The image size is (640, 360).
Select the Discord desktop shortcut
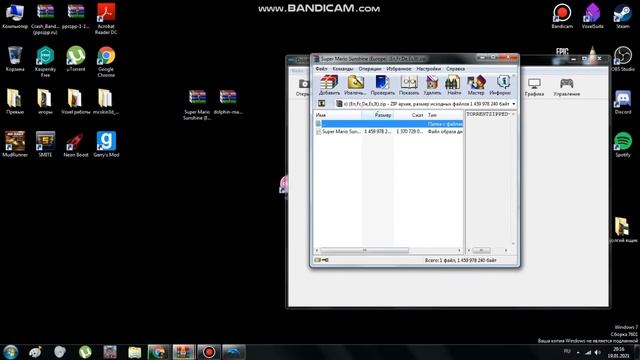(x=623, y=102)
